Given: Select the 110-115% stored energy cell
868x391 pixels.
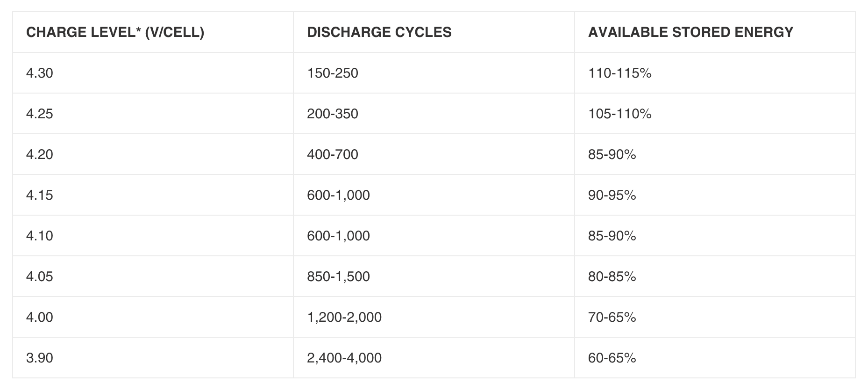Looking at the screenshot, I should pos(715,73).
